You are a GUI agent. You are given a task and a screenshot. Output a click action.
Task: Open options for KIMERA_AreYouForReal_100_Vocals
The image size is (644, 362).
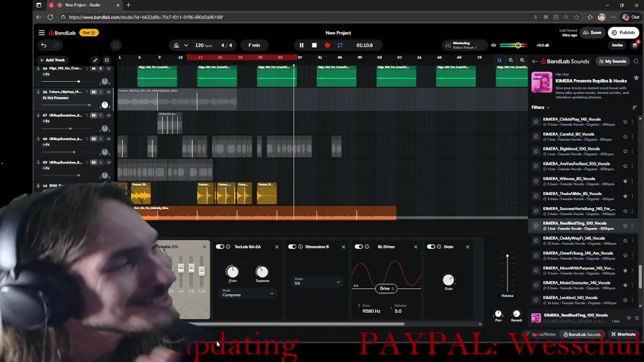click(632, 166)
